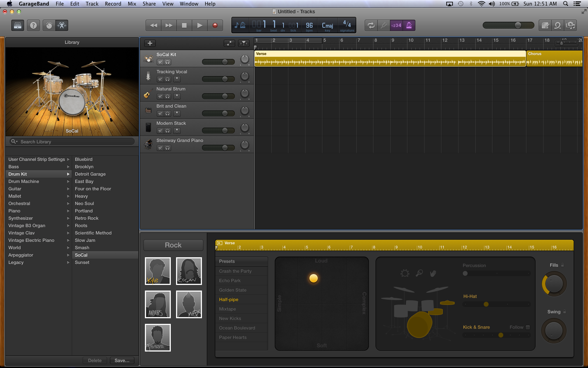The width and height of the screenshot is (588, 368).
Task: Select the Crash the Party preset
Action: (241, 271)
